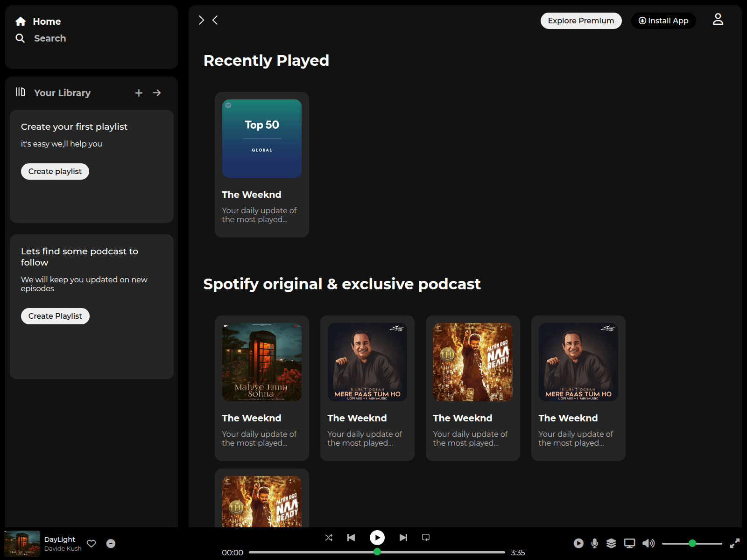Skip to the next track
747x560 pixels.
(x=403, y=538)
